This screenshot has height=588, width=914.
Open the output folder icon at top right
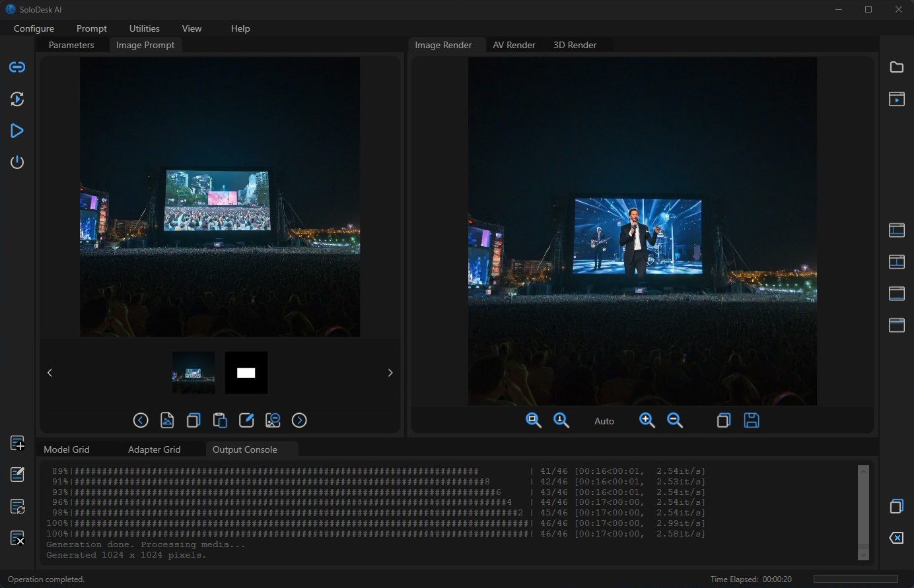point(896,67)
